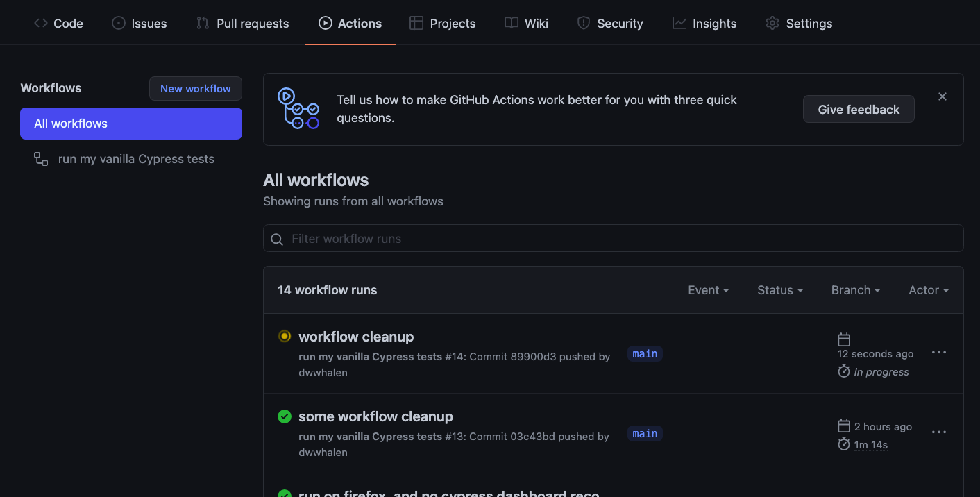Open the Projects tab
The width and height of the screenshot is (980, 497).
point(443,23)
